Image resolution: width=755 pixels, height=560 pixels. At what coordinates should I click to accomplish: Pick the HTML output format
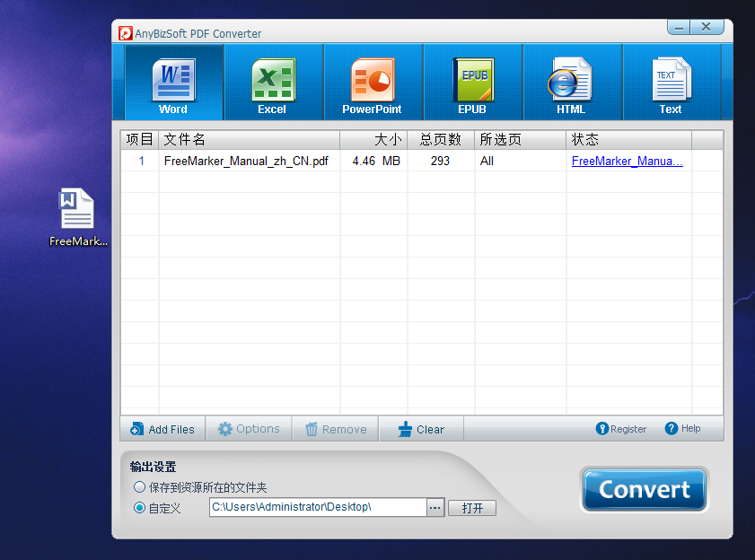click(x=573, y=83)
